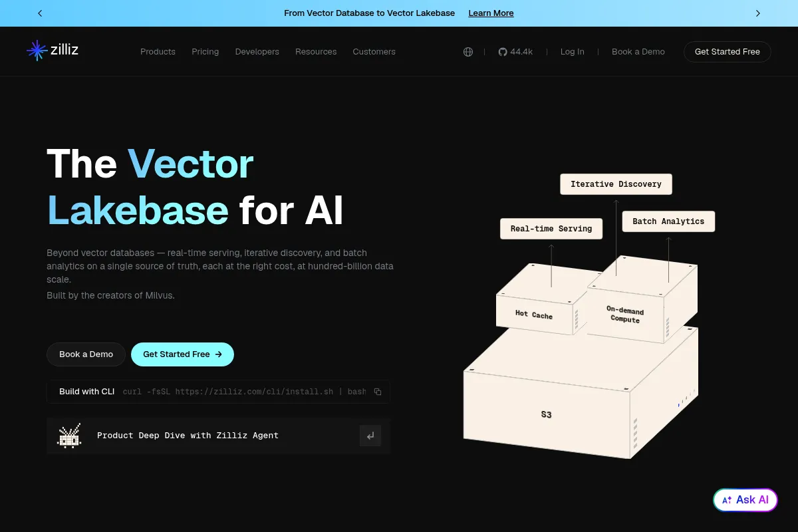Screen dimensions: 798x532
Task: Copy the CLI install command
Action: [378, 392]
